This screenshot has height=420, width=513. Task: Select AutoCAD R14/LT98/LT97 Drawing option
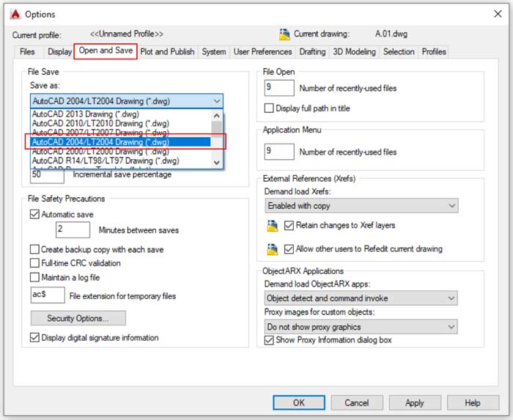coord(121,161)
